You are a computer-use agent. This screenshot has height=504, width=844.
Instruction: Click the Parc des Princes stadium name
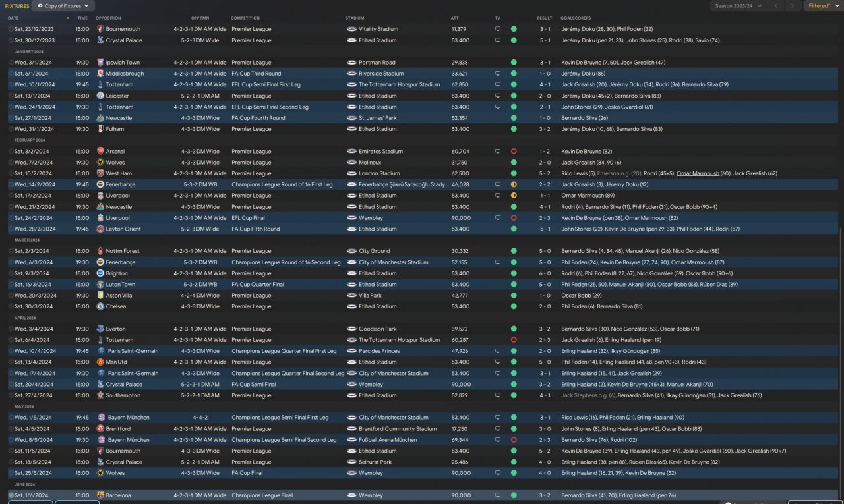pyautogui.click(x=380, y=351)
